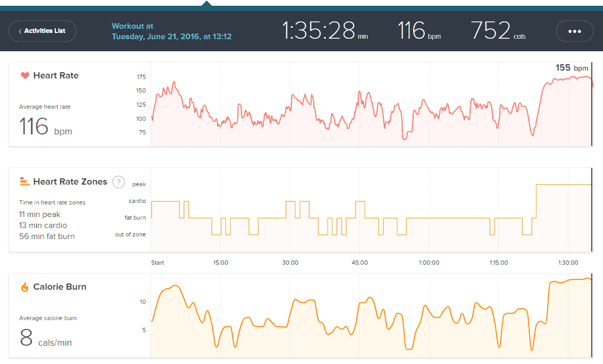Go back to the Activities List

pyautogui.click(x=42, y=31)
